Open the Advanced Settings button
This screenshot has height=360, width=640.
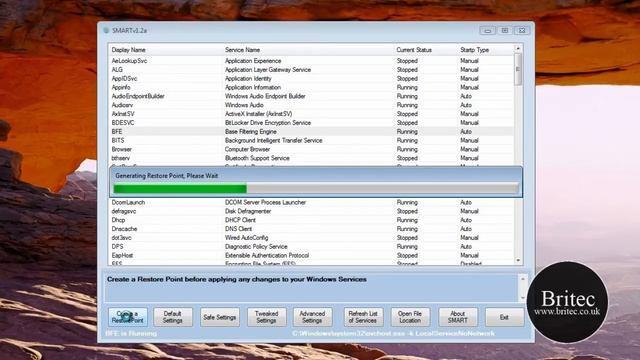pos(312,317)
